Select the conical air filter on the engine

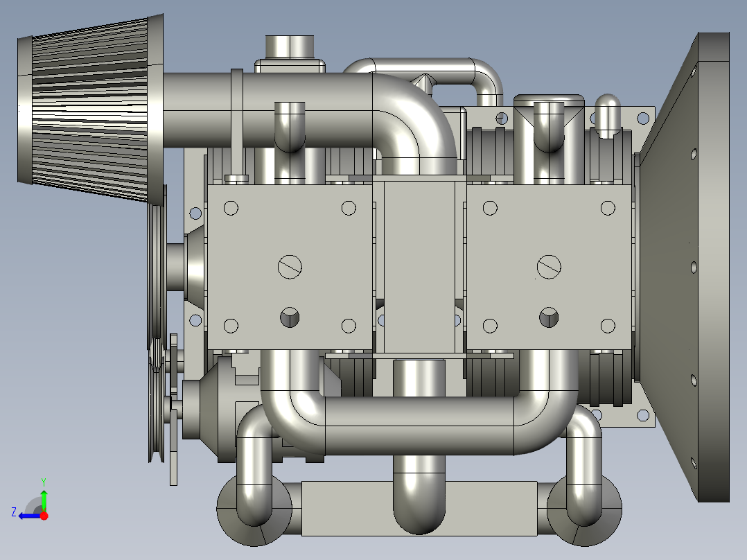pyautogui.click(x=91, y=109)
